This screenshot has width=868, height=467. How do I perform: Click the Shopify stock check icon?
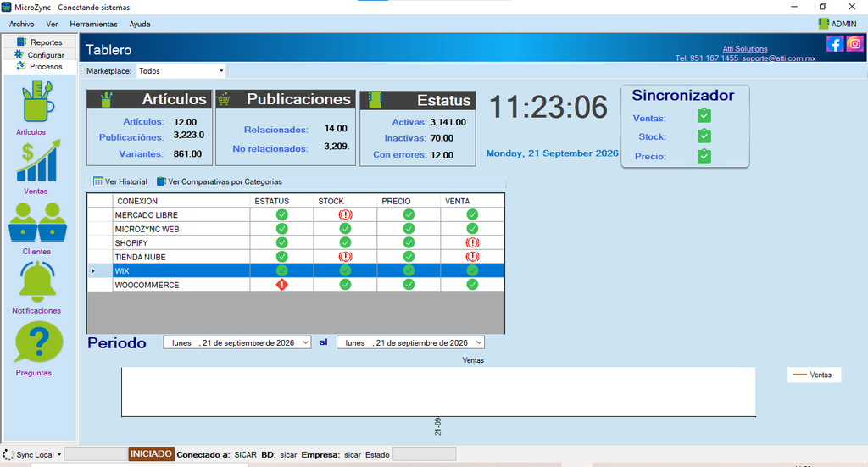pyautogui.click(x=346, y=243)
